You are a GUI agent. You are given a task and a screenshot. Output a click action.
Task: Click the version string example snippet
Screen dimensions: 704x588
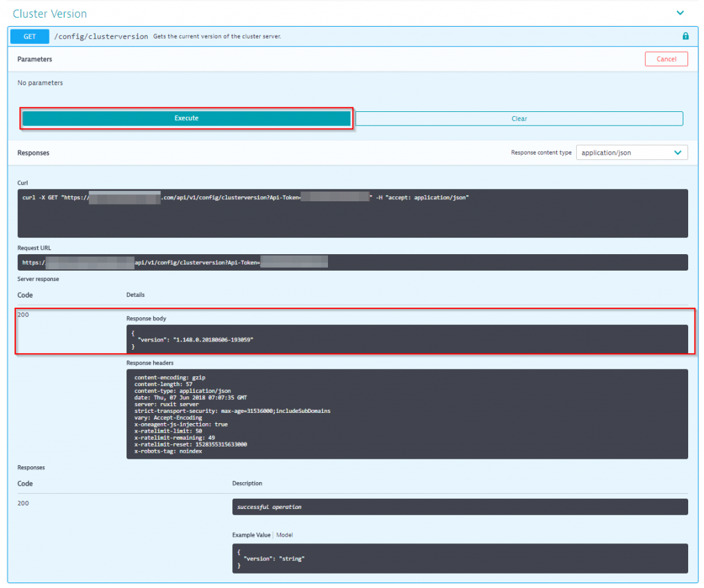click(459, 558)
